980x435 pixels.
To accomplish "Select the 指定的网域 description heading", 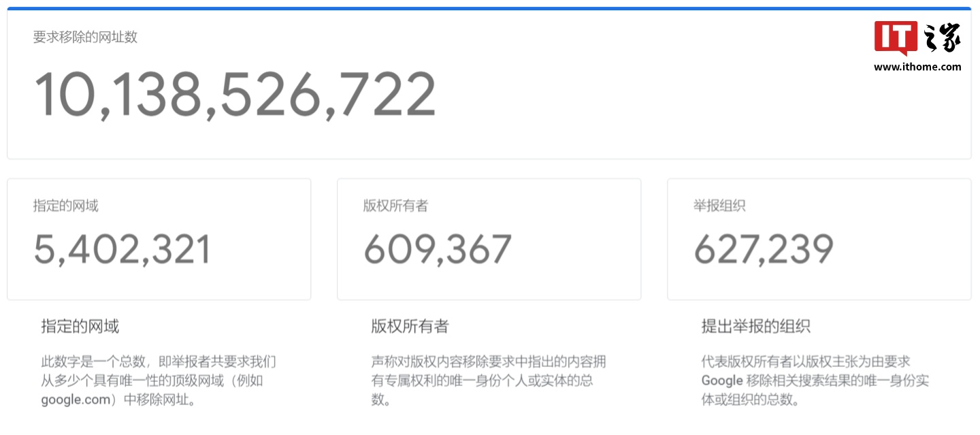I will coord(78,326).
